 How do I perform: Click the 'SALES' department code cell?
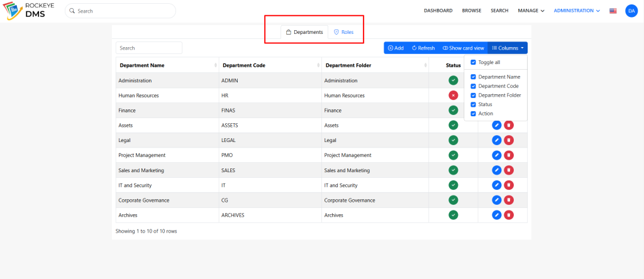[270, 170]
